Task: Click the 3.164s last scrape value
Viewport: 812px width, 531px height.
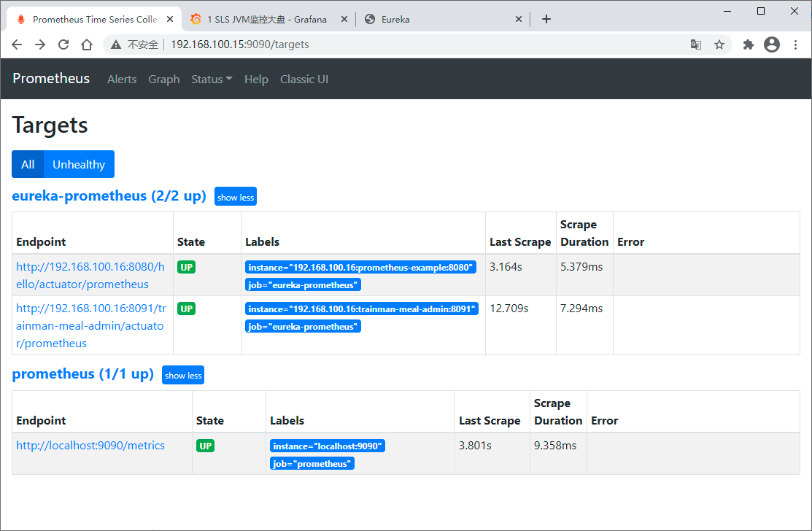Action: point(506,267)
